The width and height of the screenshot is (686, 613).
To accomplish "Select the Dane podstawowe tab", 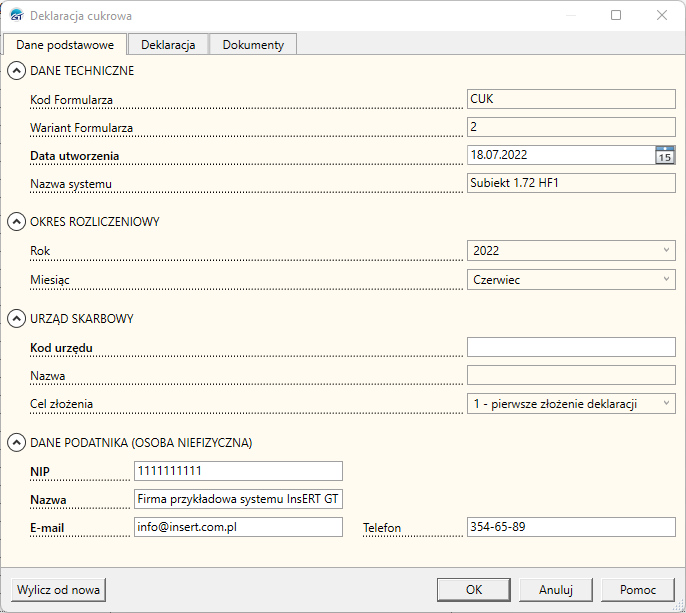I will (x=65, y=45).
